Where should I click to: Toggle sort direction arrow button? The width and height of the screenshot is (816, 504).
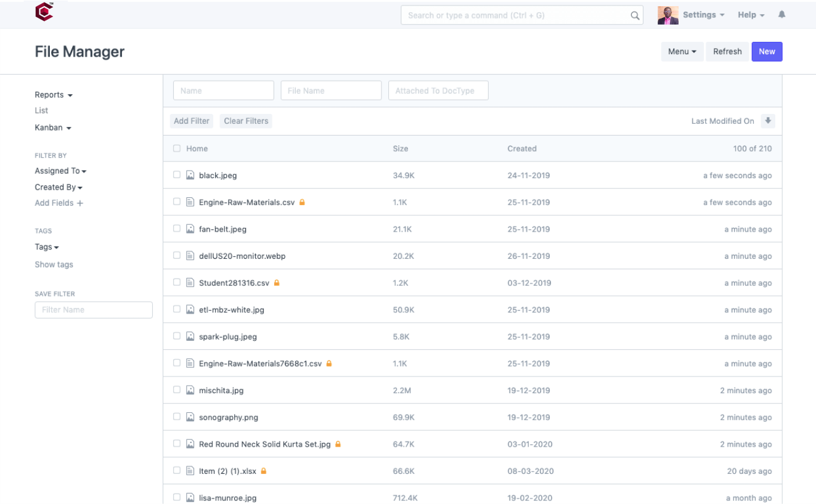pyautogui.click(x=767, y=121)
